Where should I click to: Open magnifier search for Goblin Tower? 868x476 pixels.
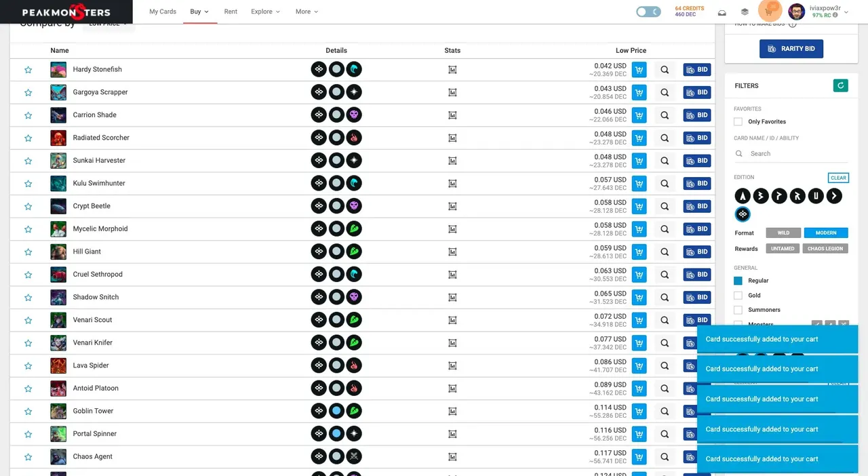pyautogui.click(x=665, y=411)
